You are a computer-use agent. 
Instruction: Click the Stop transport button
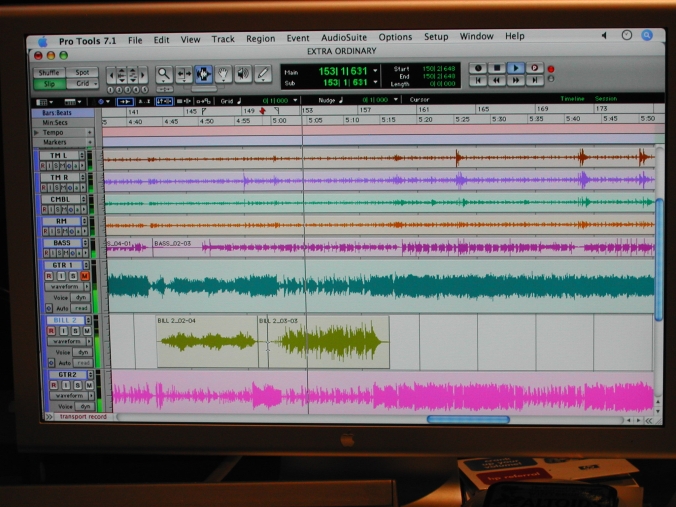[x=497, y=68]
